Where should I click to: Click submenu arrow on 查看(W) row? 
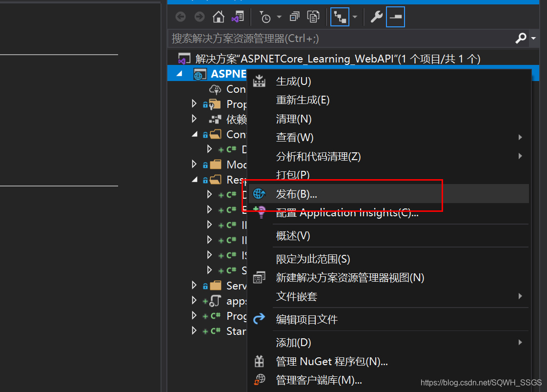tap(520, 138)
